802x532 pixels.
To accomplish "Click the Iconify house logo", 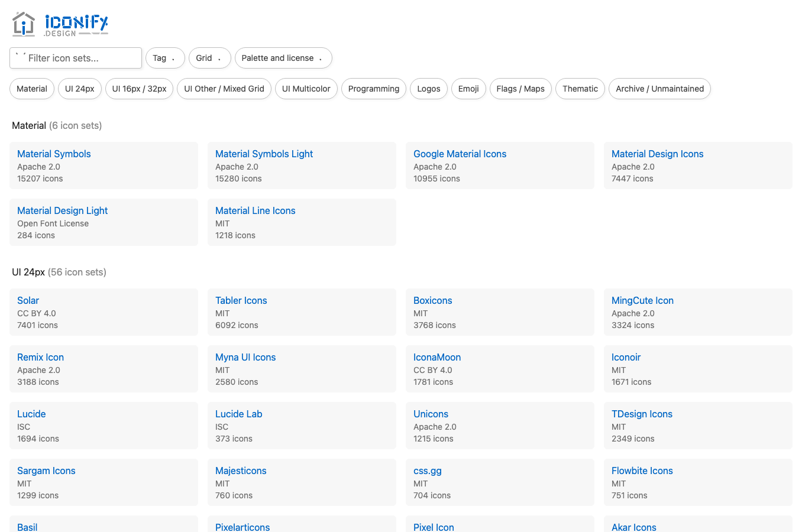I will (x=22, y=24).
